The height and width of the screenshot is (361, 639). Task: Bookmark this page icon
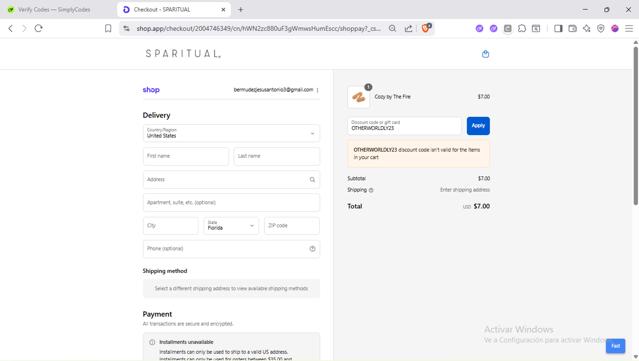pos(108,28)
